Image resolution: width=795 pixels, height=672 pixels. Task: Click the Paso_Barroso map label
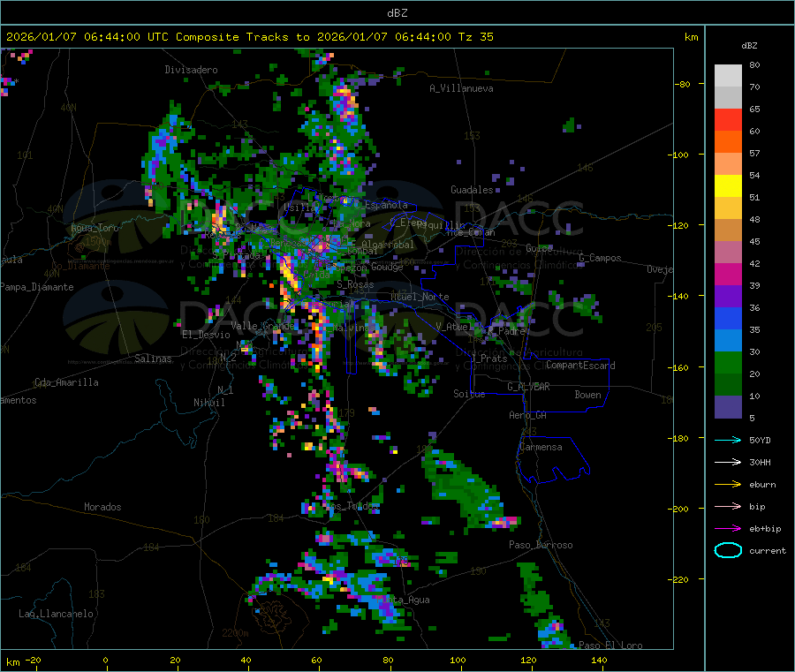pyautogui.click(x=541, y=546)
